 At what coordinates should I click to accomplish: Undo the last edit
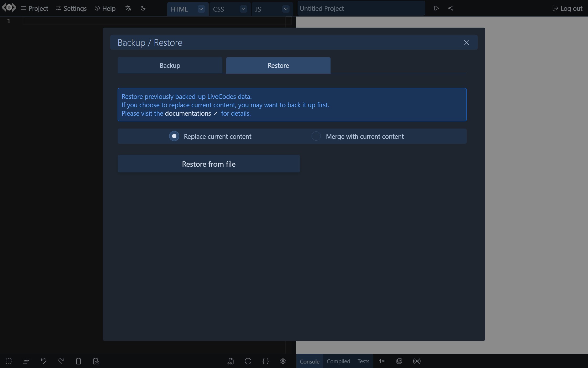[x=44, y=361]
